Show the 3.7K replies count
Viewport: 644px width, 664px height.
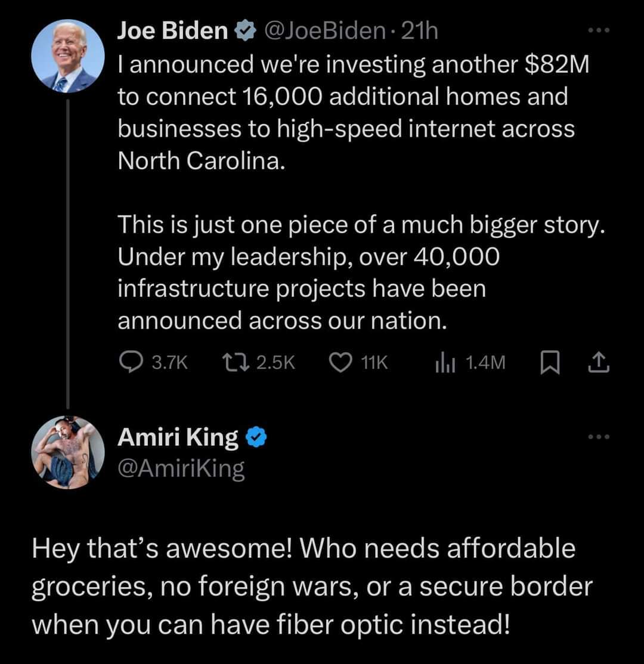(170, 362)
